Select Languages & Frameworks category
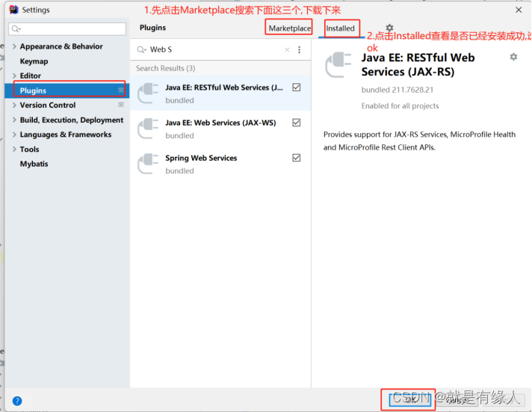This screenshot has width=532, height=412. (66, 135)
